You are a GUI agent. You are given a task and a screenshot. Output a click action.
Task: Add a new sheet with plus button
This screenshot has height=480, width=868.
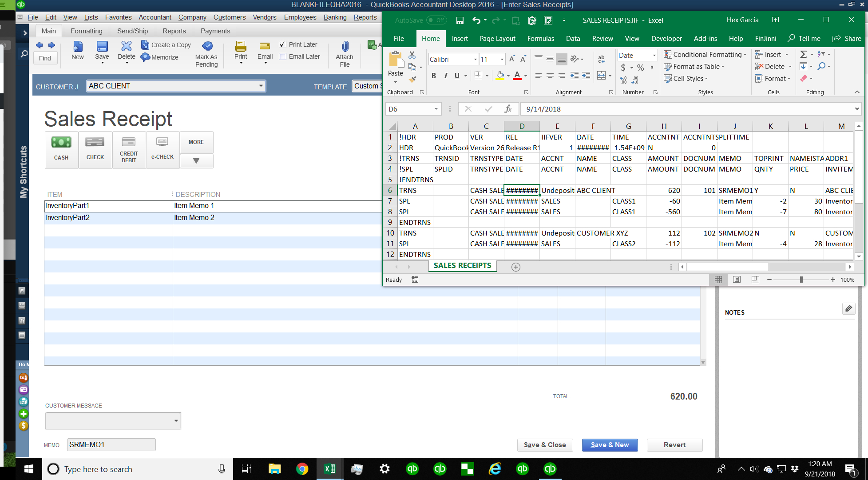(x=515, y=267)
